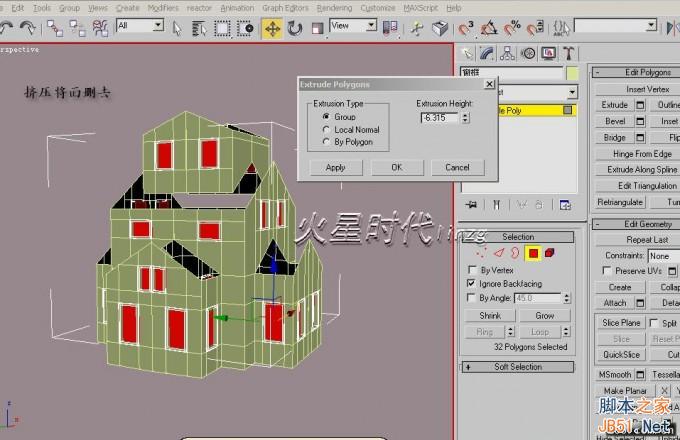Select Vertex sub-object level
The image size is (680, 440).
[x=481, y=253]
